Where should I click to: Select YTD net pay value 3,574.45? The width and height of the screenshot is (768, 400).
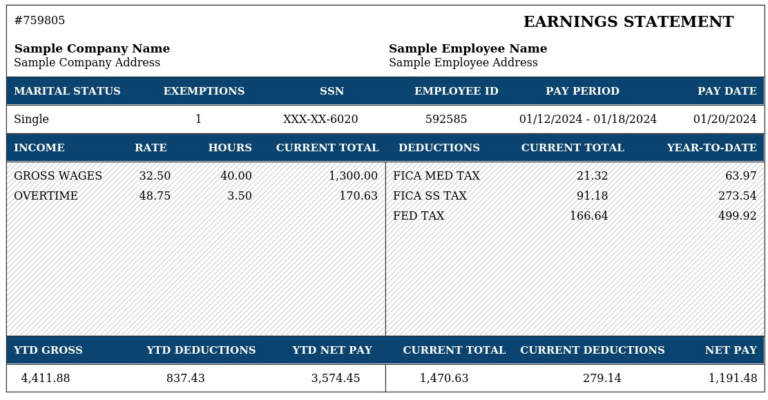click(x=336, y=378)
